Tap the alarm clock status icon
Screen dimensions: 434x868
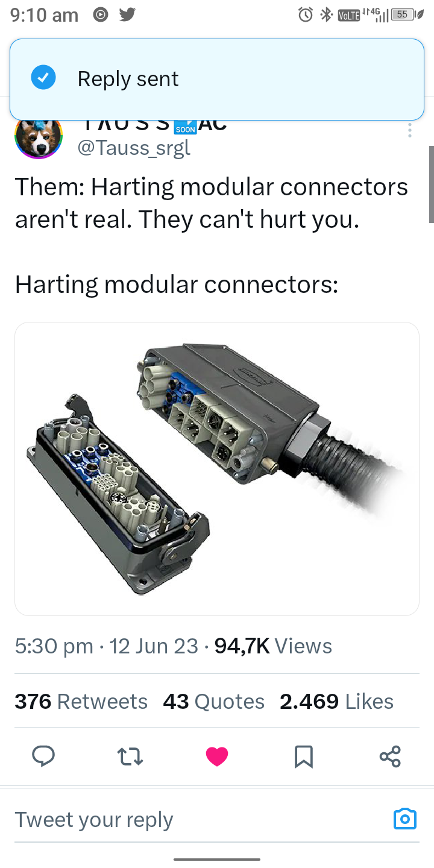pyautogui.click(x=306, y=15)
